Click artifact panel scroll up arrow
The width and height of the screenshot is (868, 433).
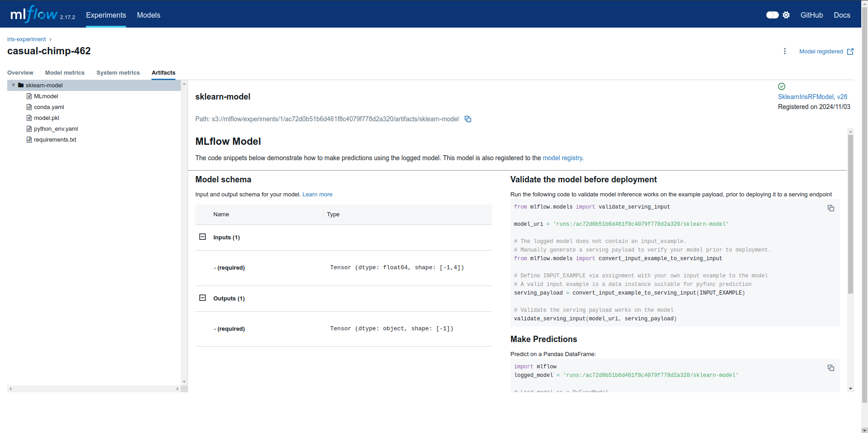[850, 132]
